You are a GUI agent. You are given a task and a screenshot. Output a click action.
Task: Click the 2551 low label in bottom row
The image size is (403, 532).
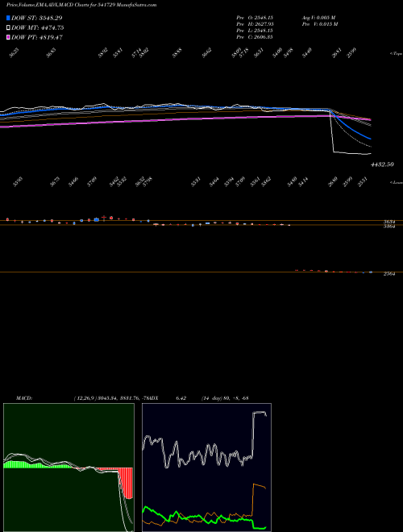point(364,184)
